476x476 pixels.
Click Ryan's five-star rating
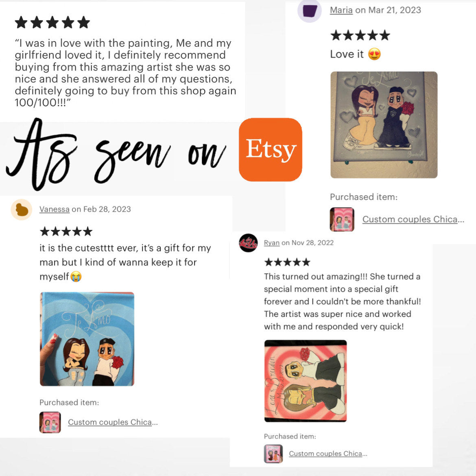287,262
